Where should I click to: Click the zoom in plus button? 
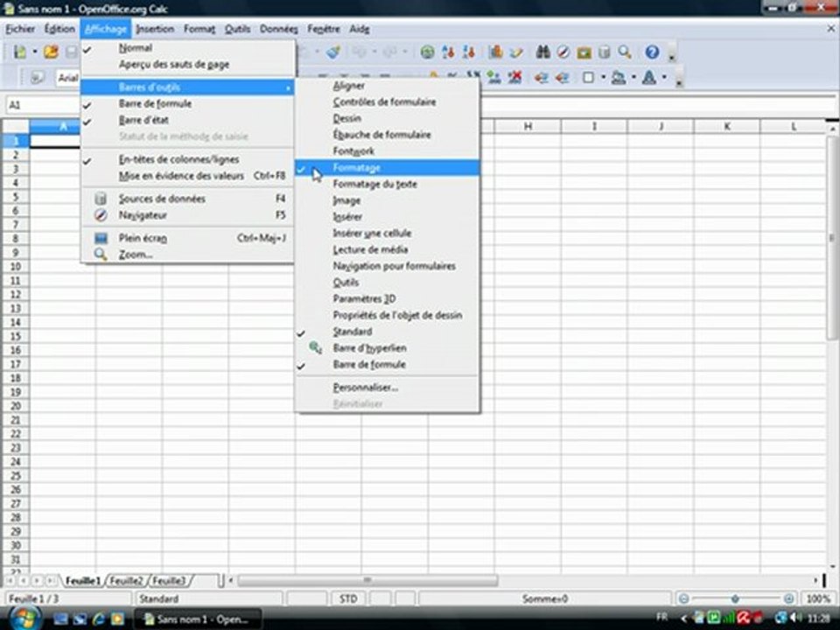tap(788, 598)
